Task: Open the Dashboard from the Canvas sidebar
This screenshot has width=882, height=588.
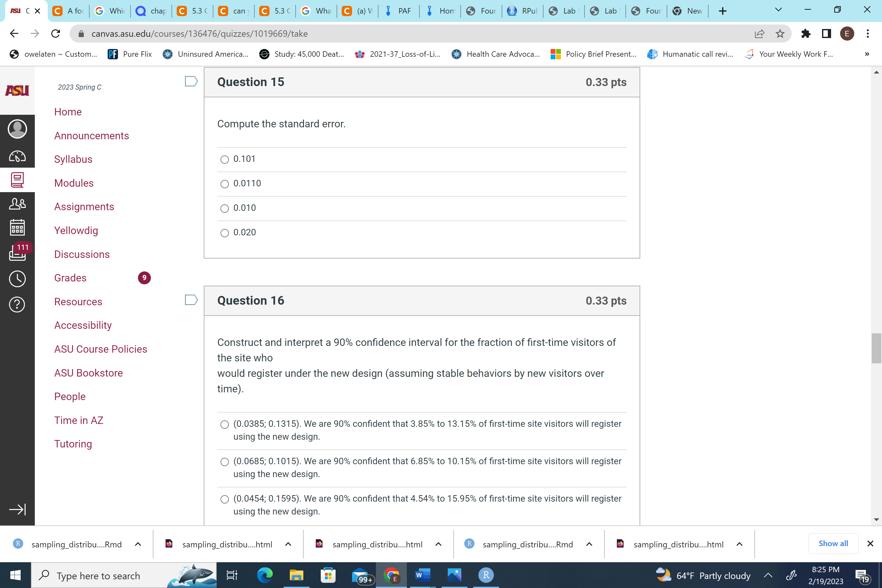Action: click(17, 156)
